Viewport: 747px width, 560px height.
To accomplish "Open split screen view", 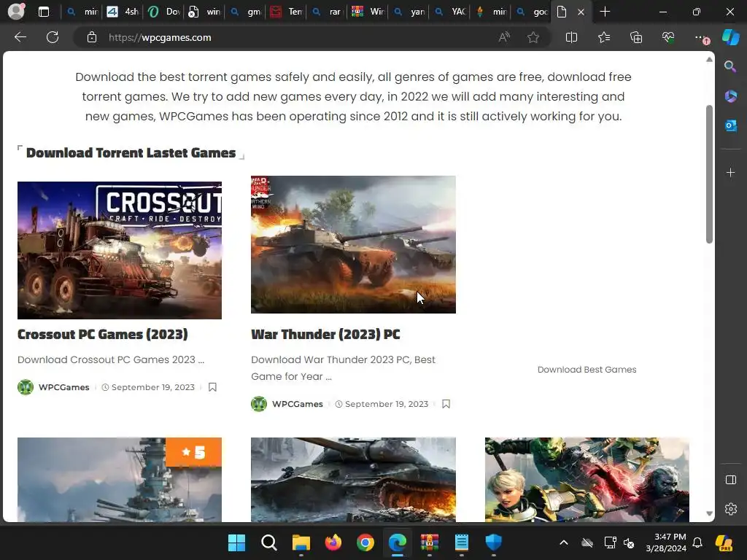I will tap(571, 37).
